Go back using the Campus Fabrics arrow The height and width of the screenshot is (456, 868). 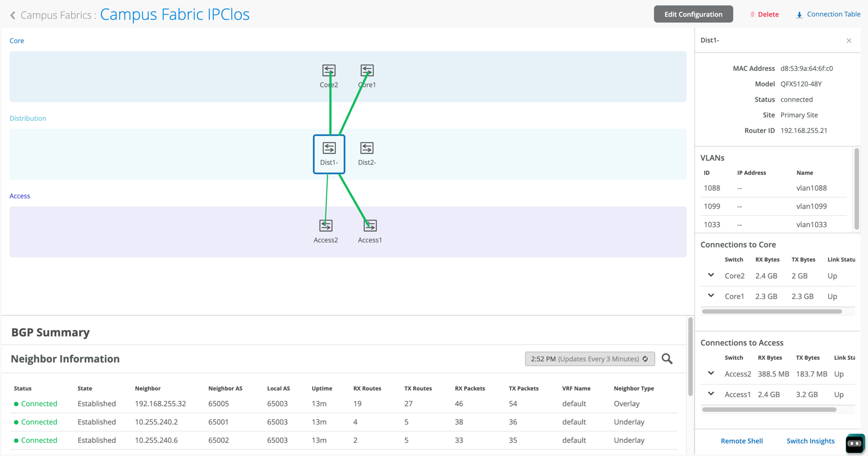click(x=13, y=15)
